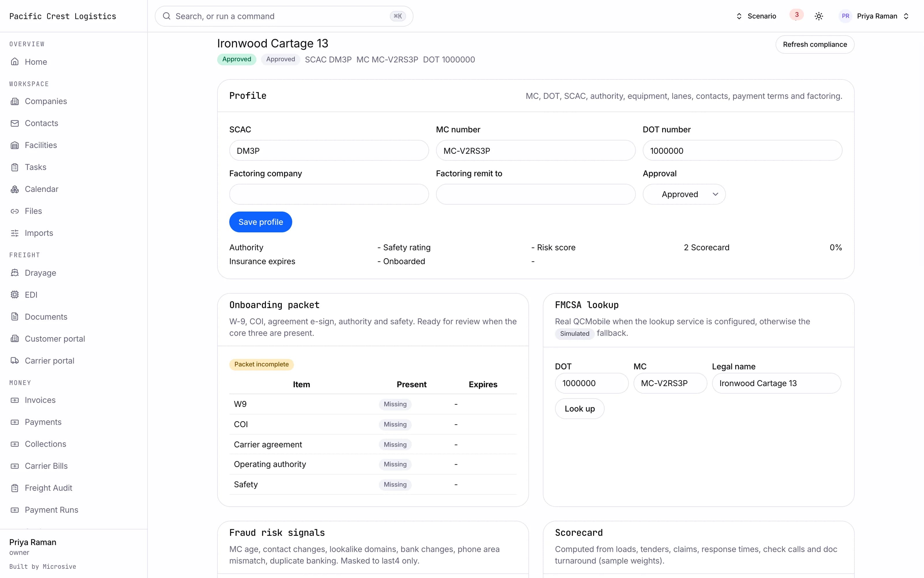Select the Tasks clipboard icon
The width and height of the screenshot is (924, 578).
pos(14,167)
